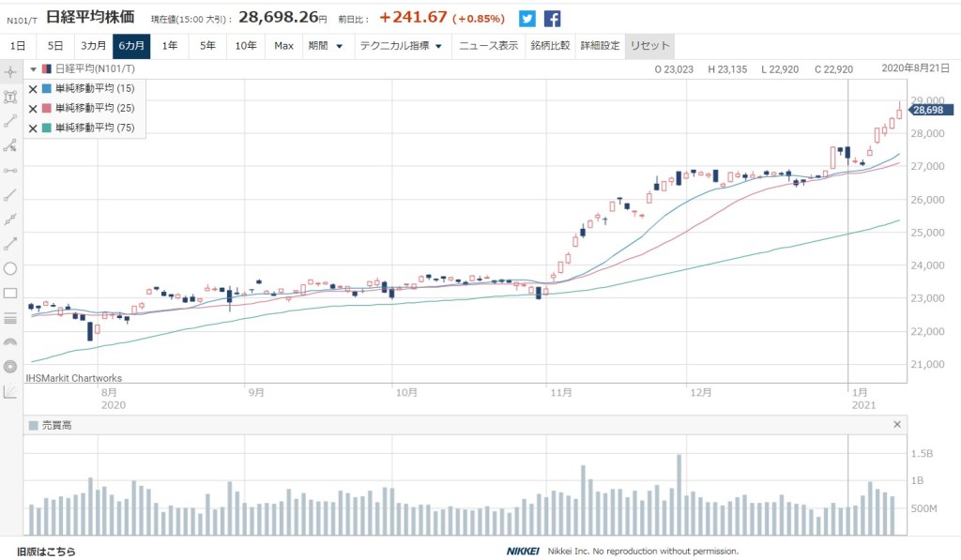Close the 売買高 volume panel

click(x=897, y=425)
